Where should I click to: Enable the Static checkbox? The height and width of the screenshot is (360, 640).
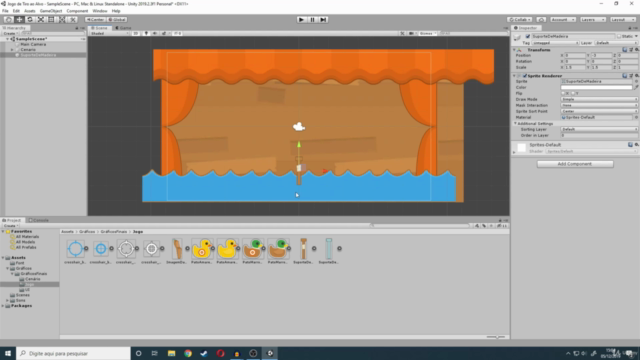pyautogui.click(x=619, y=37)
